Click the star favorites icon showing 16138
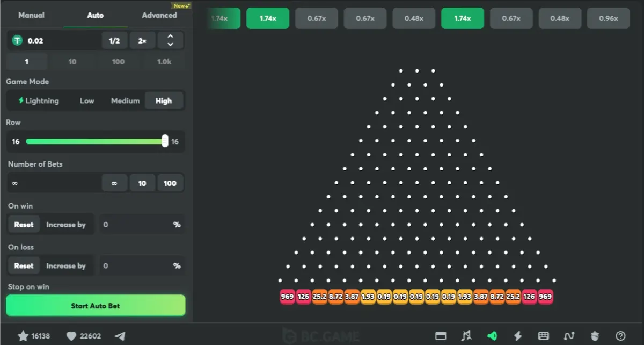 [x=23, y=336]
